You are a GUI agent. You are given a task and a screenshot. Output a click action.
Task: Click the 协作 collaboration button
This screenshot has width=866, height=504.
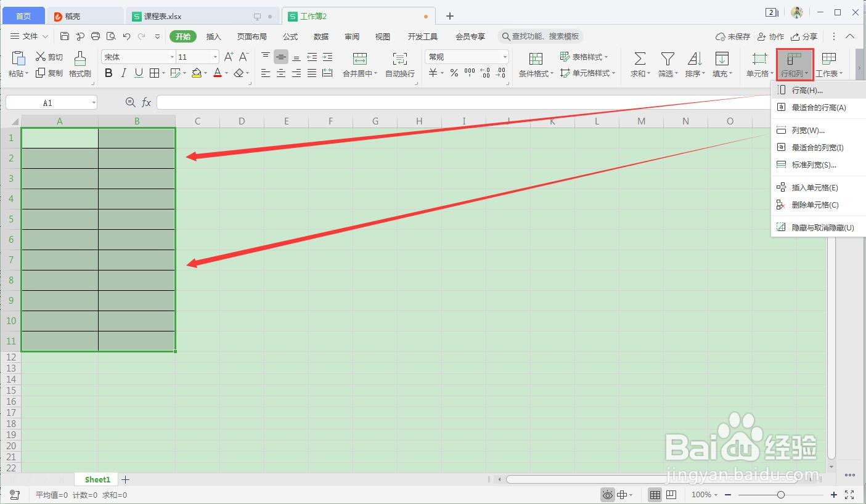(770, 36)
